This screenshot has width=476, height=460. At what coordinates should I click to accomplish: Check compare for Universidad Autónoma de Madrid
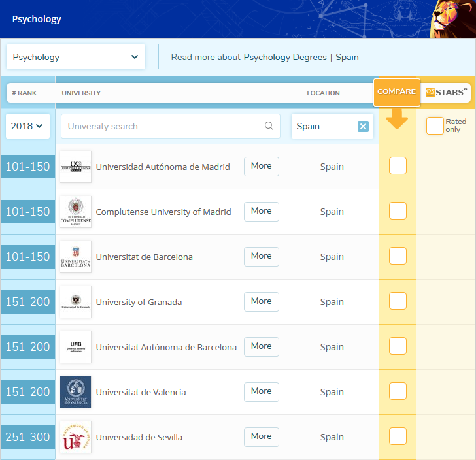[x=398, y=166]
